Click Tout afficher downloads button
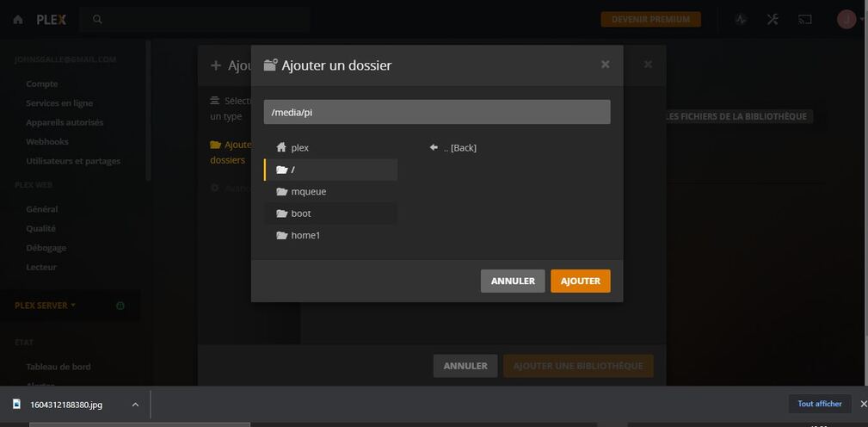 pyautogui.click(x=820, y=404)
